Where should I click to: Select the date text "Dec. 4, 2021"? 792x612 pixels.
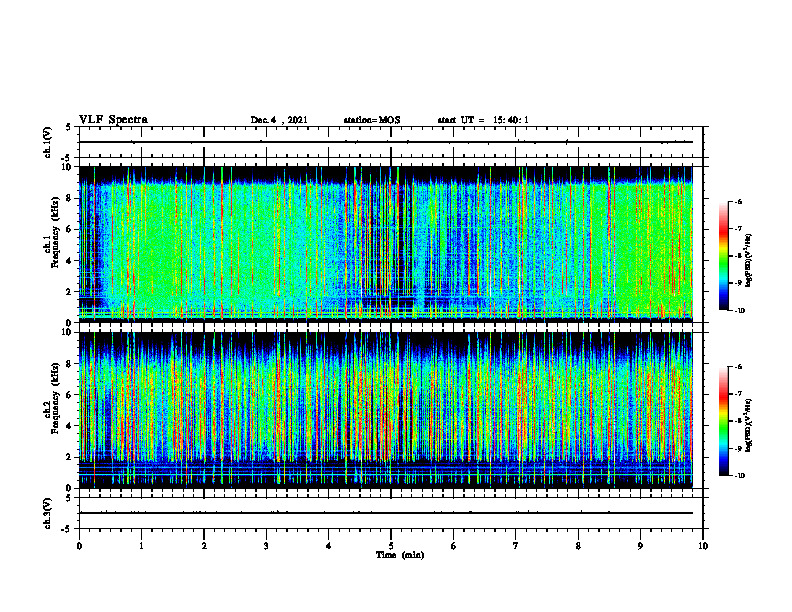click(279, 120)
